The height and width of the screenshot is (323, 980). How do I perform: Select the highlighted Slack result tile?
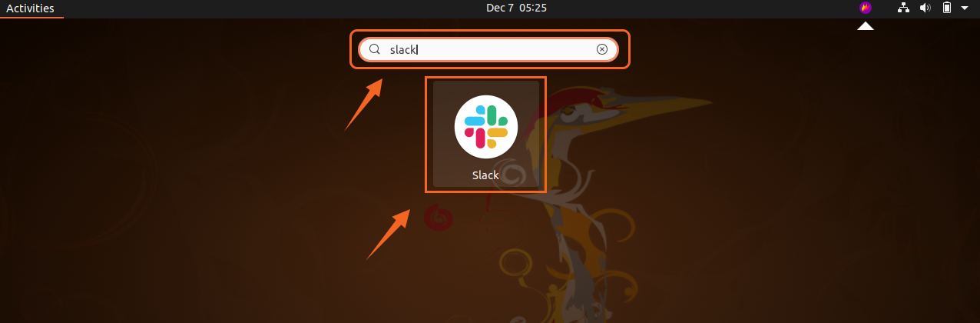[485, 134]
